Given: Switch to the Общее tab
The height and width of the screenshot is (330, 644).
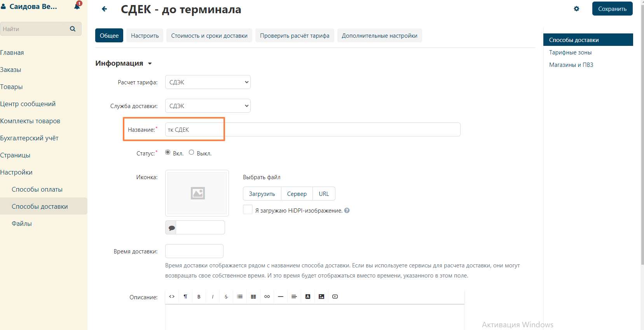Looking at the screenshot, I should (x=109, y=35).
